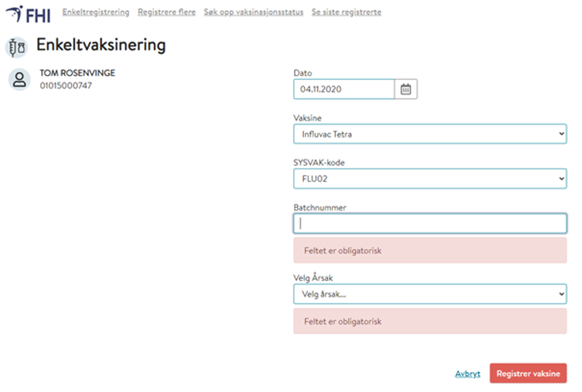582x392 pixels.
Task: Focus the Batchnummer text field
Action: [x=430, y=224]
